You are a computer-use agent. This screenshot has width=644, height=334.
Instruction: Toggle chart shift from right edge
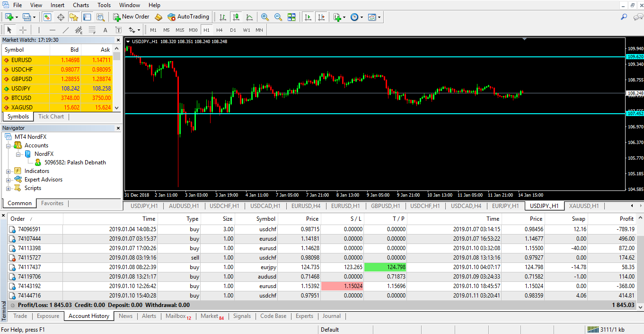[322, 17]
